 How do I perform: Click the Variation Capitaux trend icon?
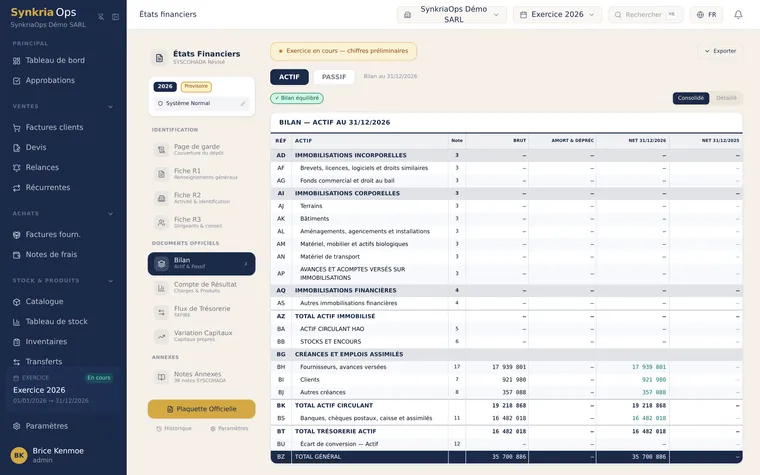pyautogui.click(x=161, y=336)
